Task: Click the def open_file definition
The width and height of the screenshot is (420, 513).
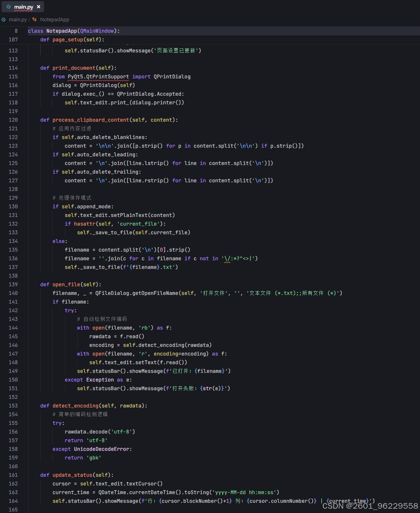Action: point(71,284)
